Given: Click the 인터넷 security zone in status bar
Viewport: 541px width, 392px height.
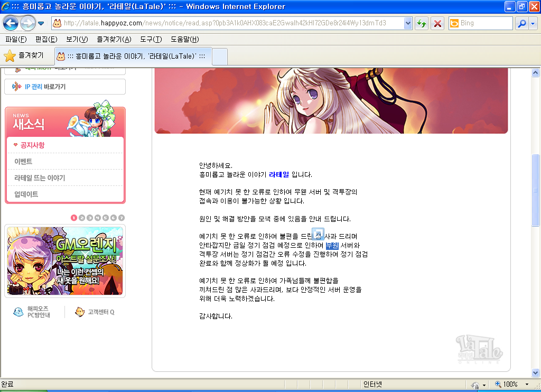Looking at the screenshot, I should point(372,385).
